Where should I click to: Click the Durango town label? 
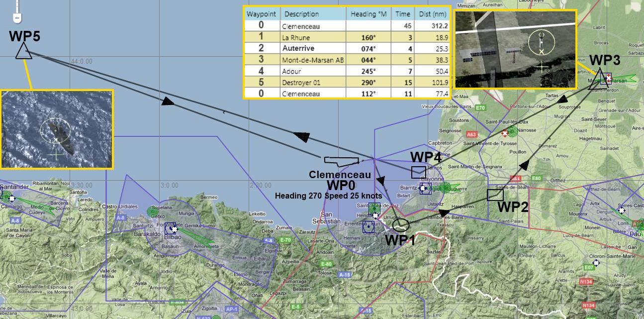tap(215, 265)
